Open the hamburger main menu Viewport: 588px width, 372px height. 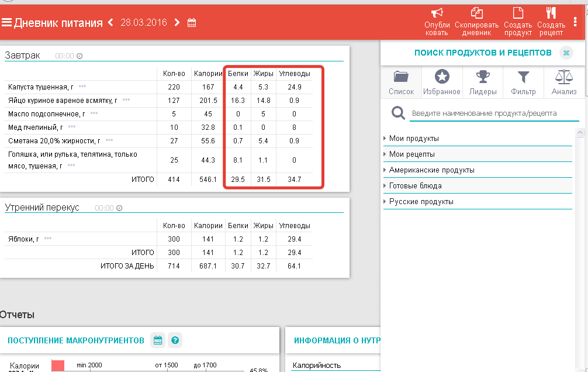(6, 23)
